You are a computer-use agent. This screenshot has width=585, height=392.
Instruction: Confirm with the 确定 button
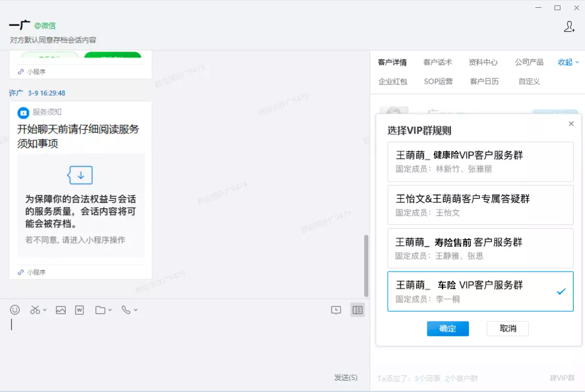point(447,329)
